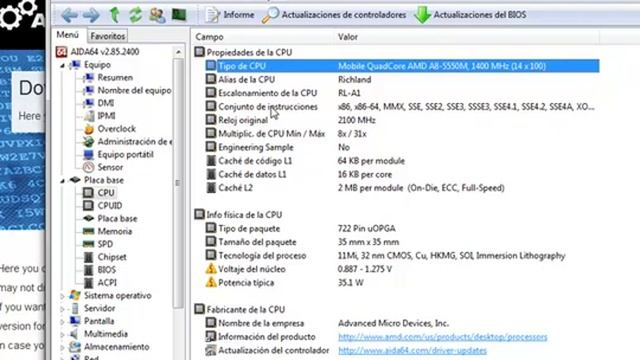640x360 pixels.
Task: Select Equipo portátil item
Action: tap(125, 155)
